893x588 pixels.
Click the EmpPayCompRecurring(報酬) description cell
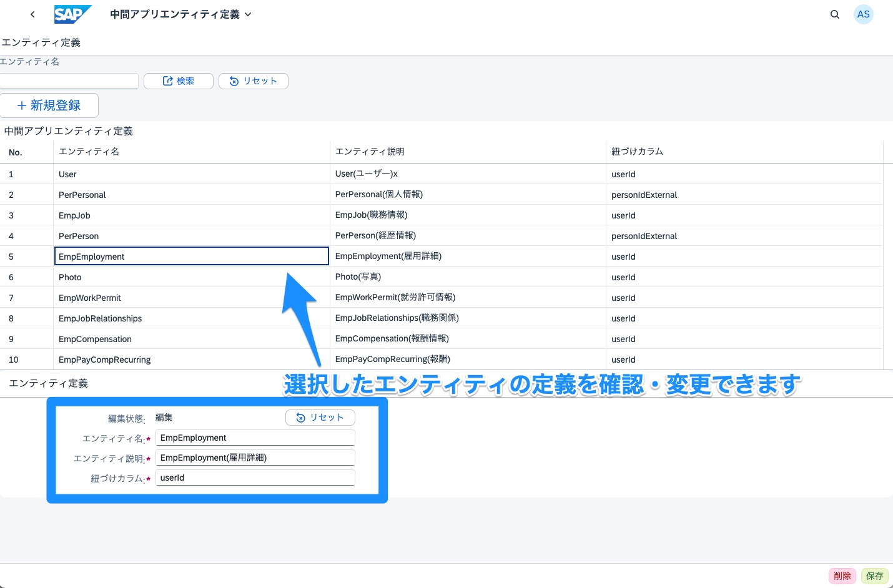[x=468, y=360]
